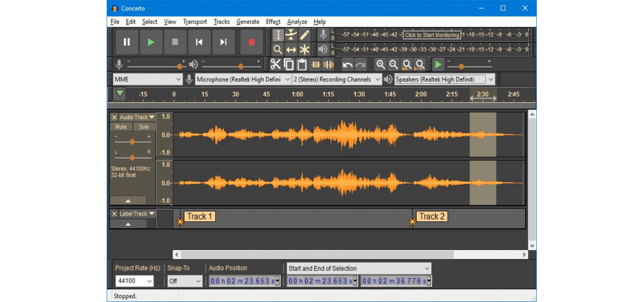Open the Label Track dropdown menu
The width and height of the screenshot is (644, 302).
137,214
